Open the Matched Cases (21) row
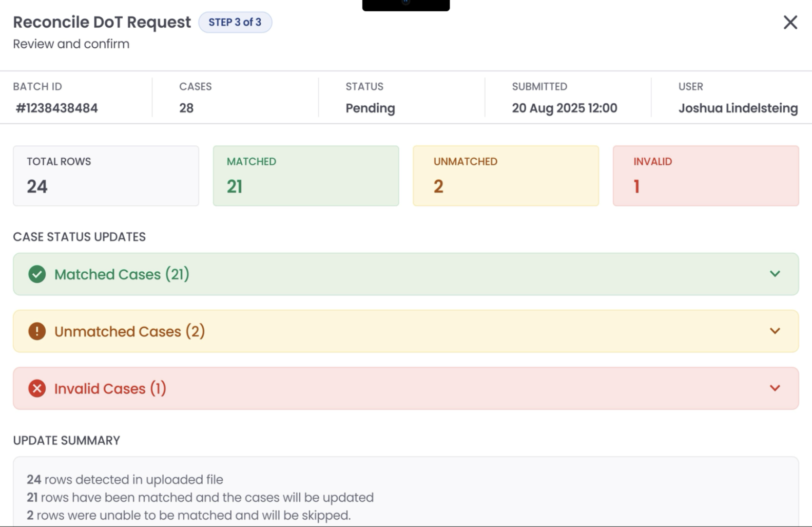Viewport: 812px width, 527px height. click(x=405, y=274)
